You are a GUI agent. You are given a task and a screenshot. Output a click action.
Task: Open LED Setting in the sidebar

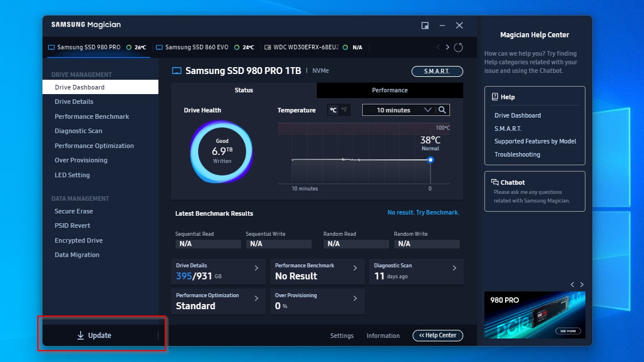click(x=72, y=175)
